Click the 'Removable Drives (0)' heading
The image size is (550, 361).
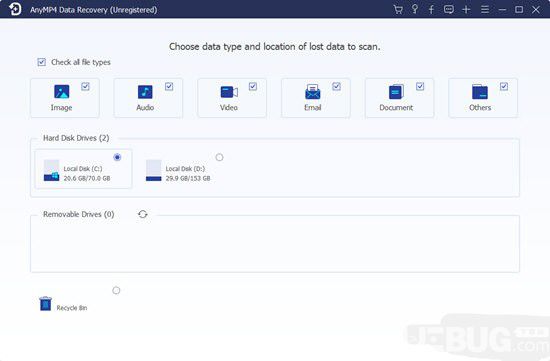click(79, 214)
